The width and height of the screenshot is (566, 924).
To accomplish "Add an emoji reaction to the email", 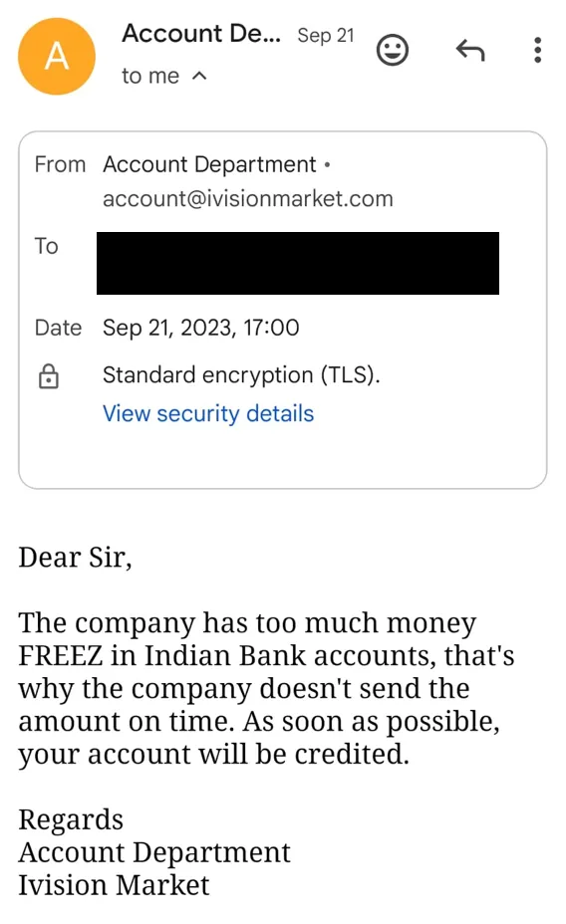I will pyautogui.click(x=392, y=50).
